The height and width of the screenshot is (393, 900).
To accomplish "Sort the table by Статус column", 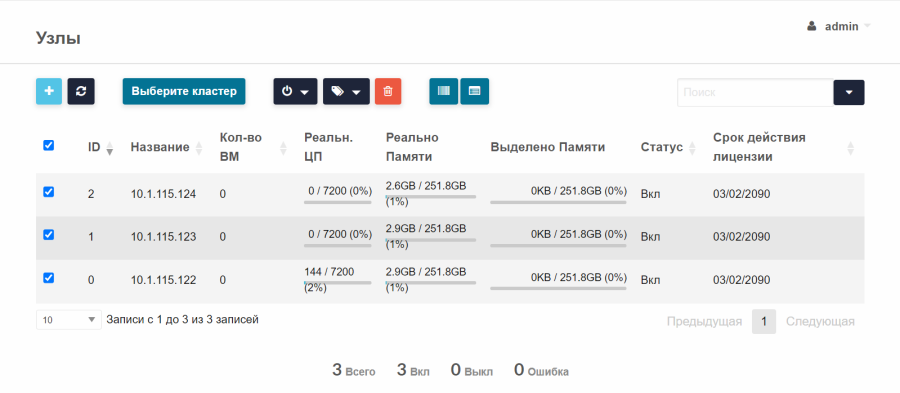I will [692, 148].
